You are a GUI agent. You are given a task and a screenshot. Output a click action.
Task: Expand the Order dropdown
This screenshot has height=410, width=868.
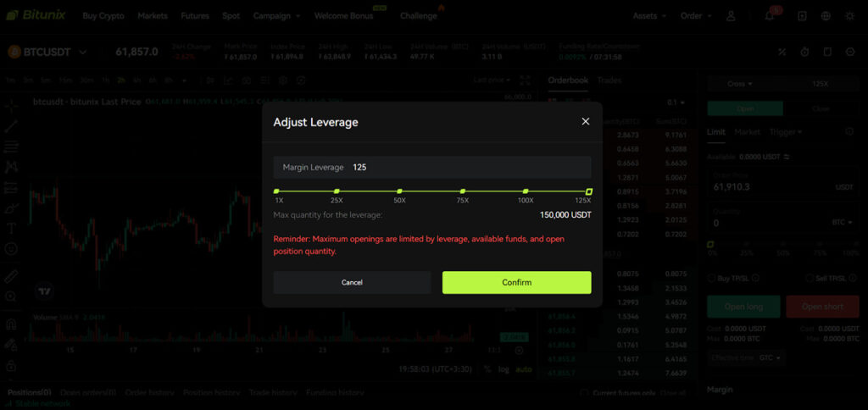point(696,16)
